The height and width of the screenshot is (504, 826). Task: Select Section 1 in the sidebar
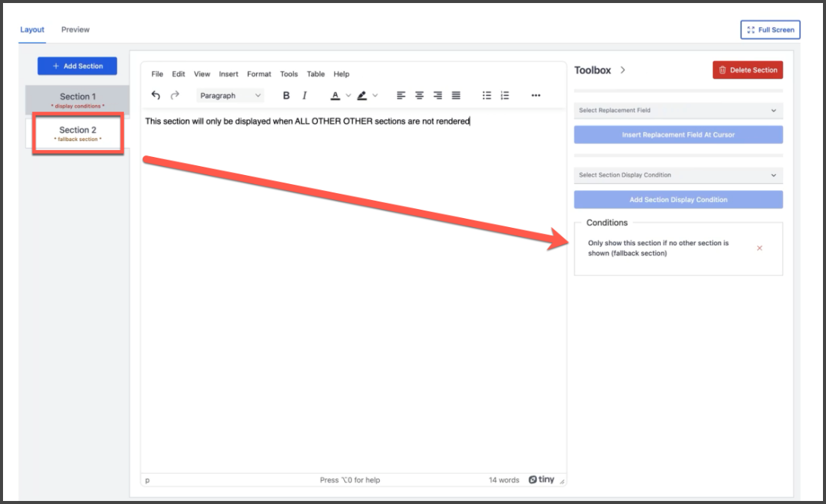click(x=78, y=100)
